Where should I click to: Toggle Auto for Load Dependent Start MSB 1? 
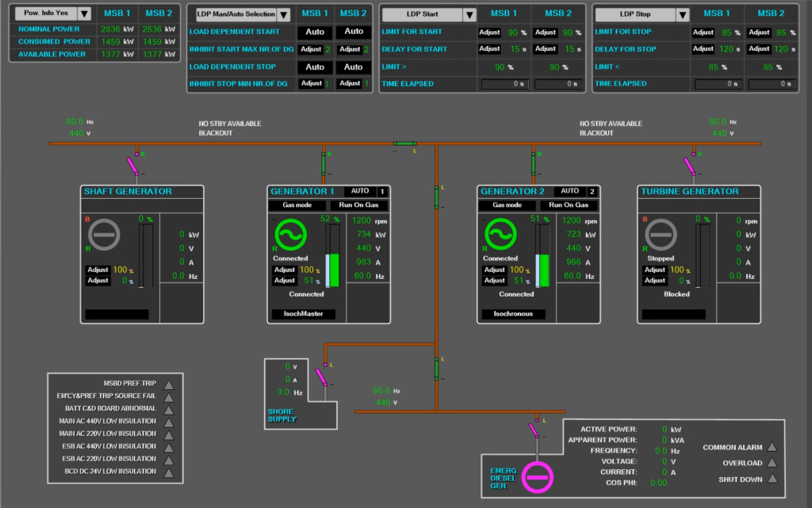coord(314,32)
